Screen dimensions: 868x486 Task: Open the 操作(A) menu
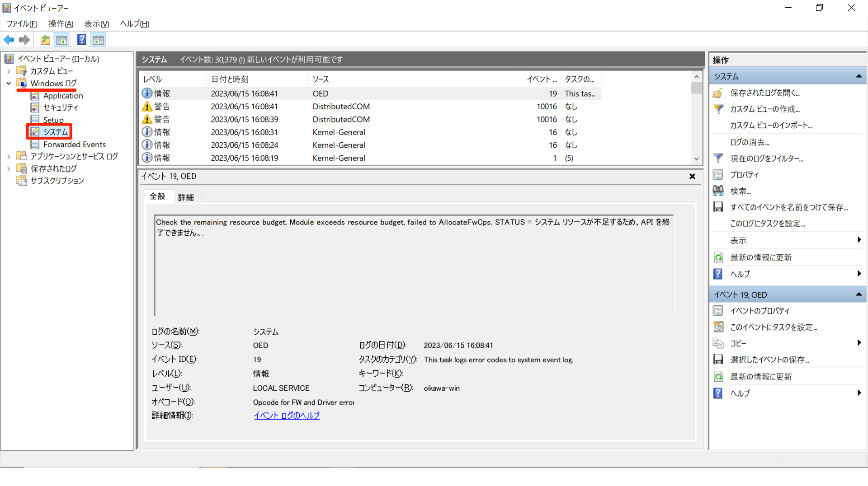click(61, 24)
